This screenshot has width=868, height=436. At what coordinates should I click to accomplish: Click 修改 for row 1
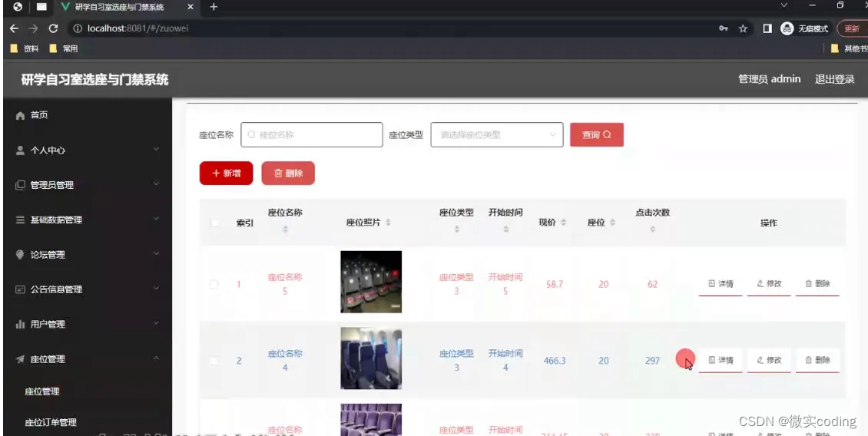pyautogui.click(x=769, y=284)
